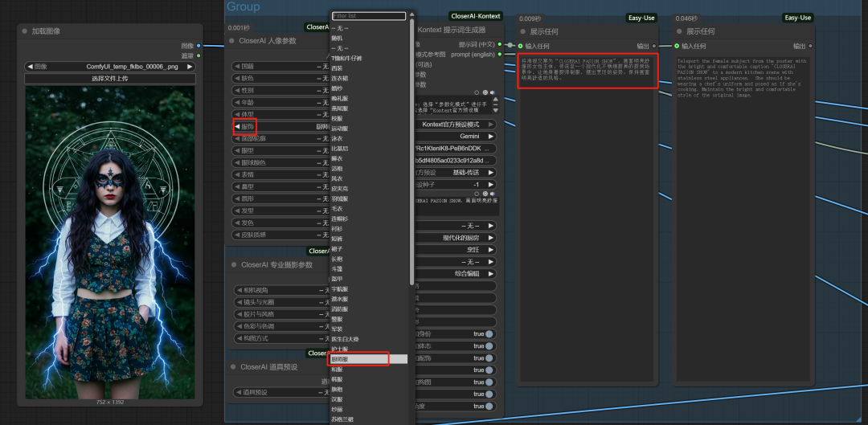
Task: Click the 选择文件上传 button
Action: (x=109, y=79)
